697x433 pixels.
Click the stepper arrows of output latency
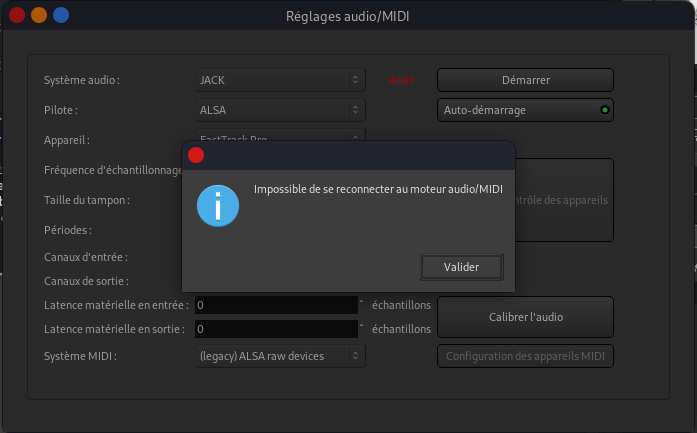(359, 329)
